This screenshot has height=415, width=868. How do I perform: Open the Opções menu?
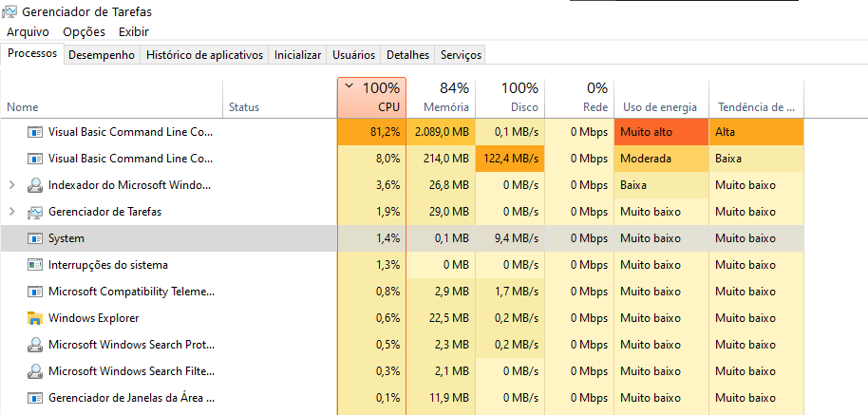84,32
